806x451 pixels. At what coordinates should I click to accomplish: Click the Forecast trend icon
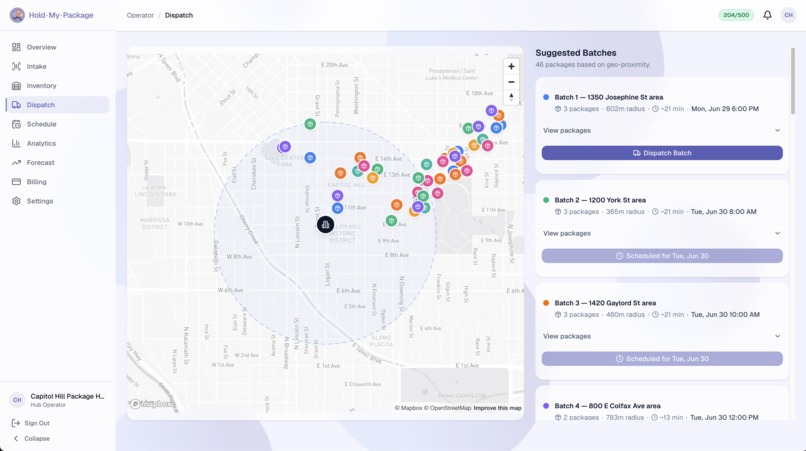pos(16,163)
